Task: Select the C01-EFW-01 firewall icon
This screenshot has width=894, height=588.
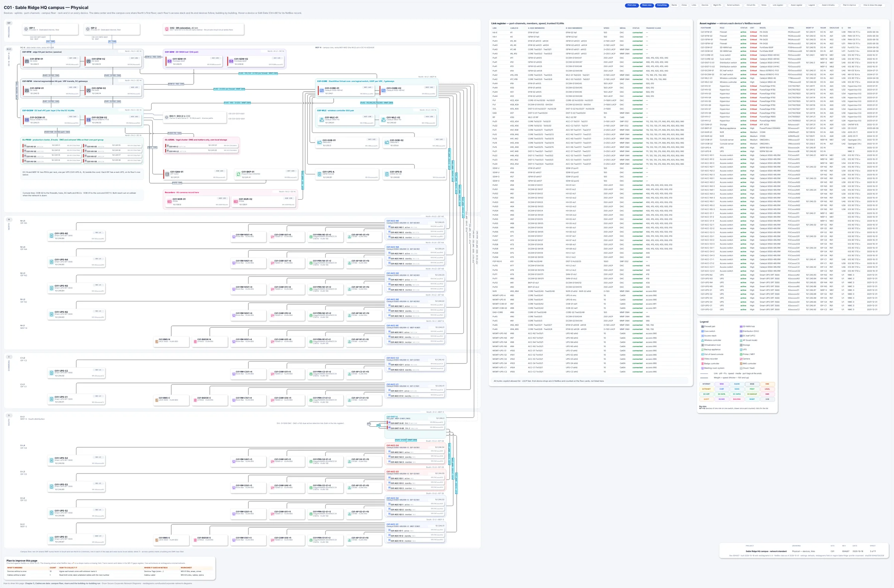Action: point(27,61)
